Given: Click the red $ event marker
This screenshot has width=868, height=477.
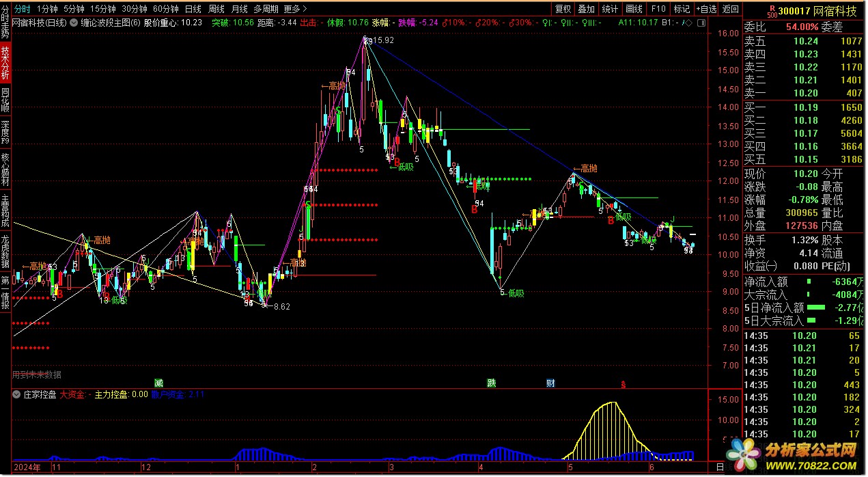Looking at the screenshot, I should click(x=623, y=384).
